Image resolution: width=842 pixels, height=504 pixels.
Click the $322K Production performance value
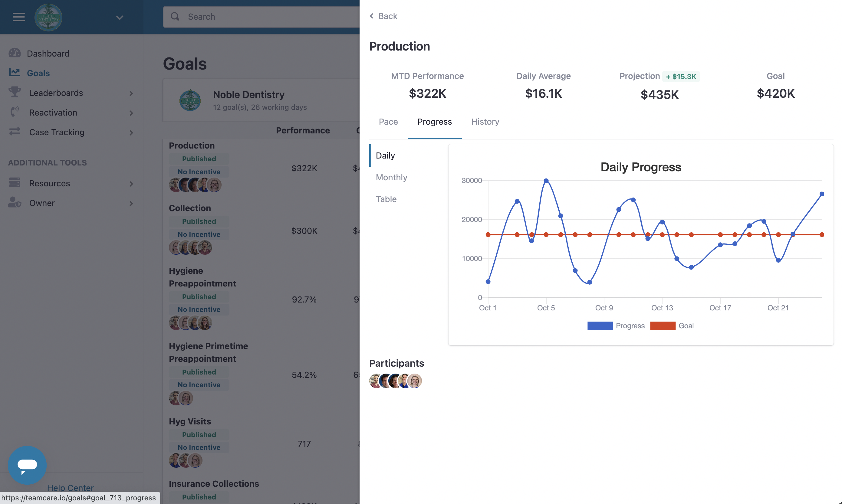pyautogui.click(x=304, y=168)
